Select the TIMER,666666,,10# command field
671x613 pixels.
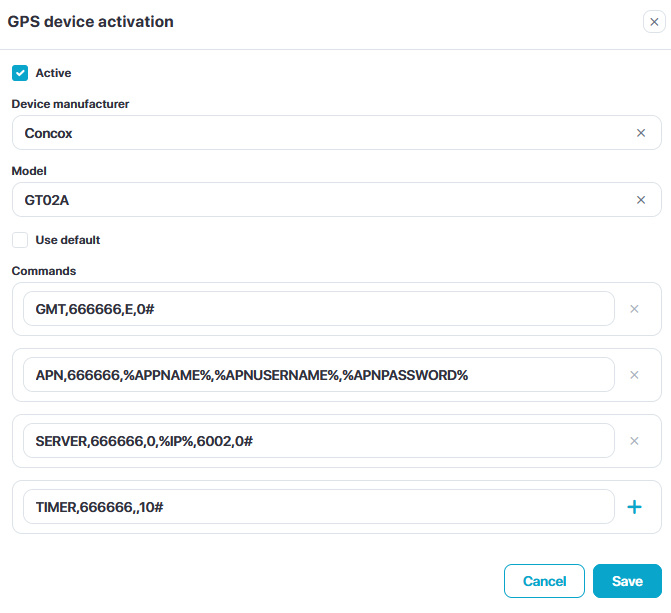pyautogui.click(x=318, y=507)
